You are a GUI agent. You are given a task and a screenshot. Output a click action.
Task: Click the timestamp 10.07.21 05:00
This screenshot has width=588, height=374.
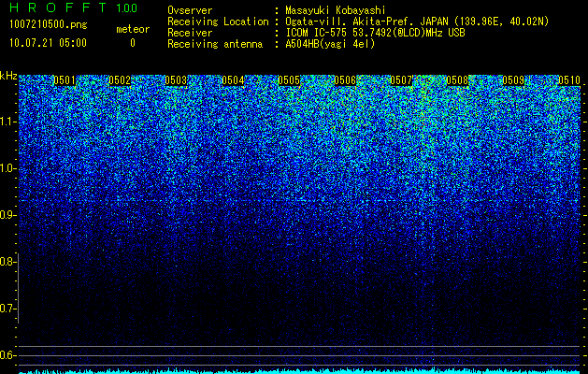click(x=48, y=43)
